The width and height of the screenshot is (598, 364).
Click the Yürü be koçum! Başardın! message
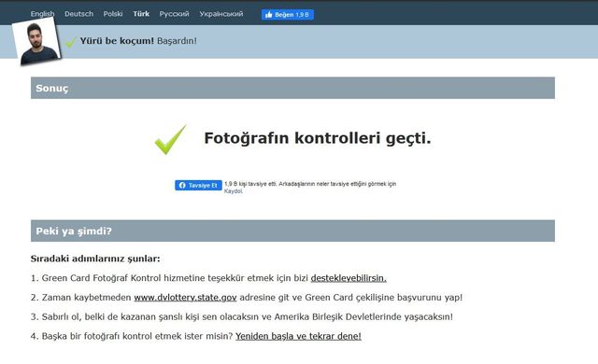[x=138, y=41]
